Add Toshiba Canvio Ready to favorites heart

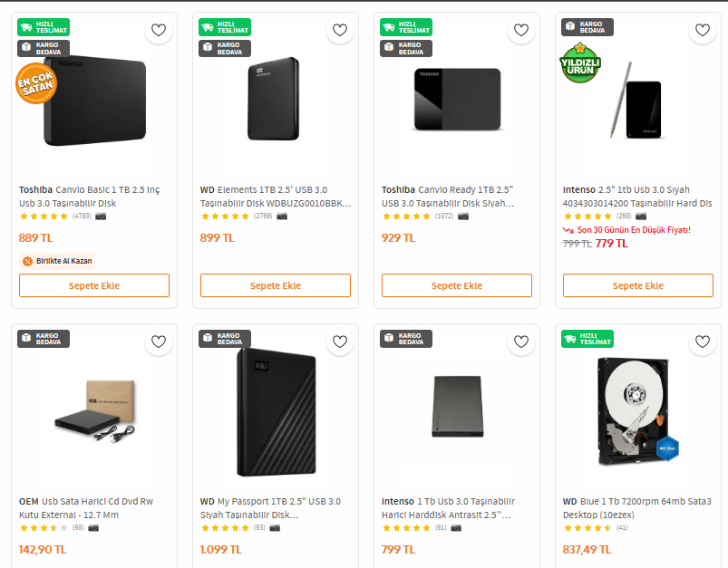521,31
